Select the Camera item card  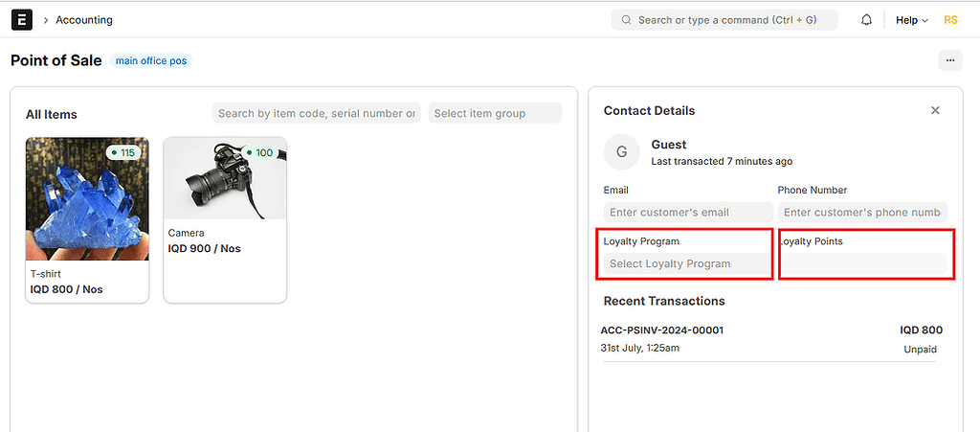(225, 220)
